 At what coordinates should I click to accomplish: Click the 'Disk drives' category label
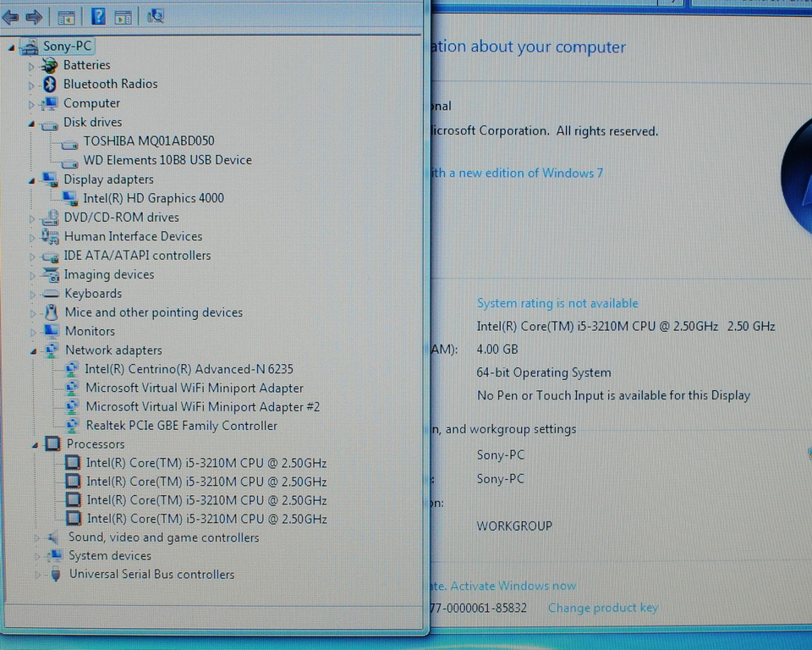93,122
